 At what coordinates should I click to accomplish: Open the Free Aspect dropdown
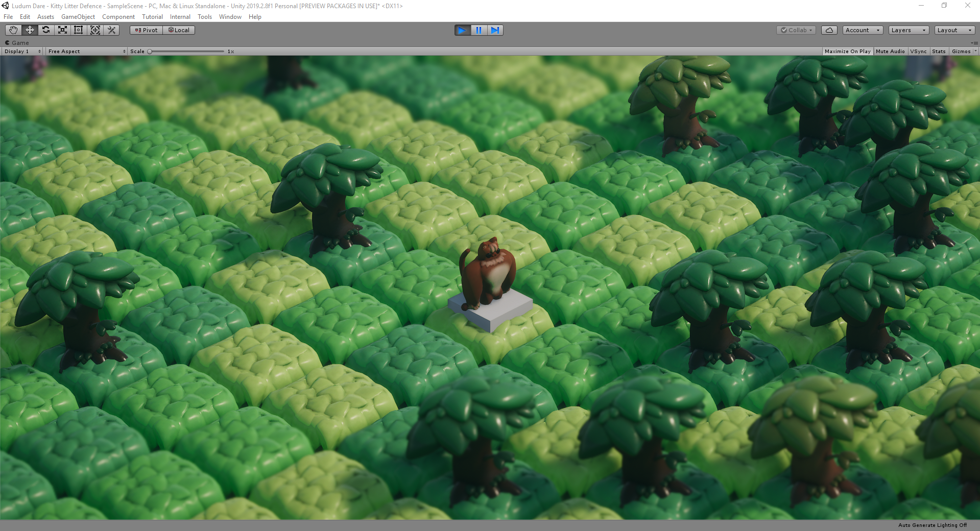tap(86, 51)
